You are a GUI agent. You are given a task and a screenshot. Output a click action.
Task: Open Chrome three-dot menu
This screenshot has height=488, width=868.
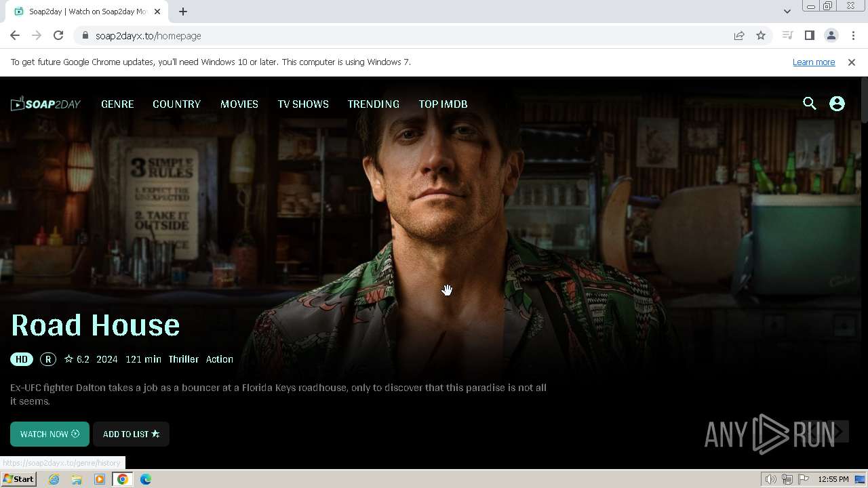point(853,35)
